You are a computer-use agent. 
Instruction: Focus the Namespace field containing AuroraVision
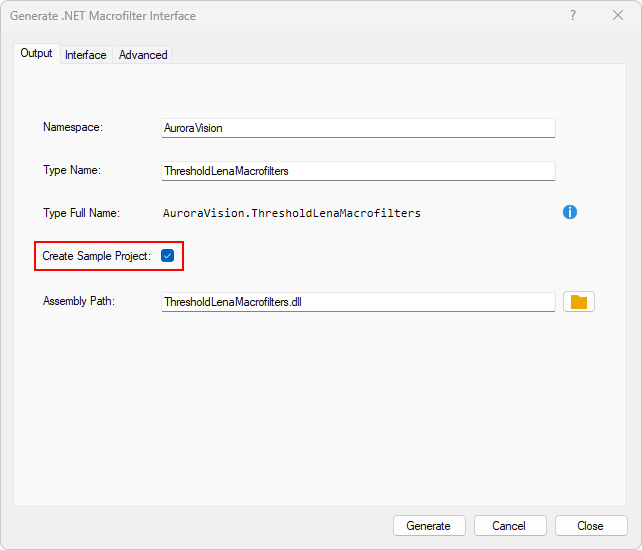coord(357,128)
